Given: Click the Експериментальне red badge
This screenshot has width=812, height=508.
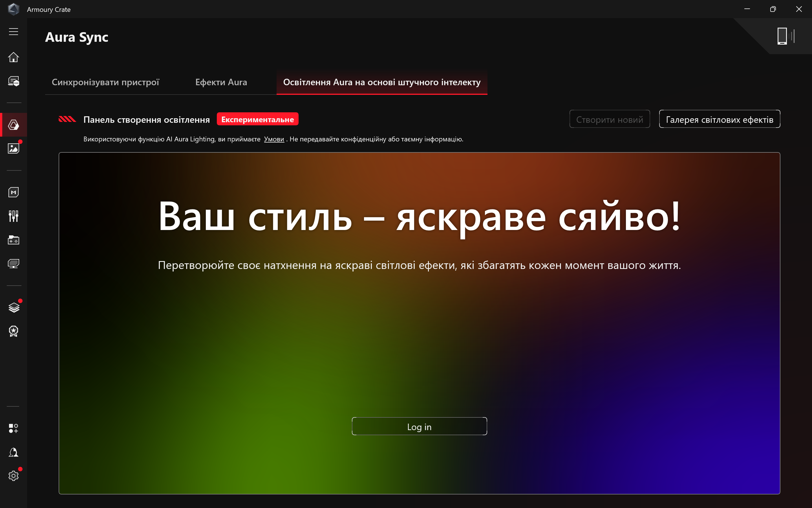Looking at the screenshot, I should point(257,119).
